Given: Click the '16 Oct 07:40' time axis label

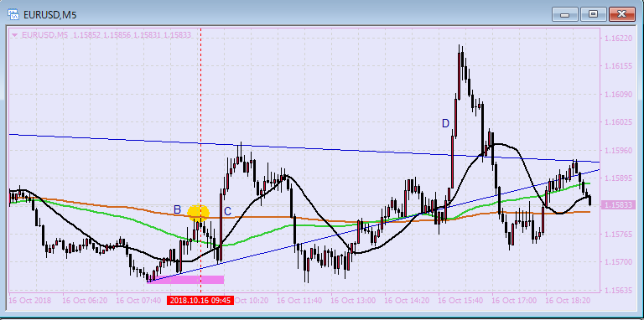Looking at the screenshot, I should tap(138, 300).
